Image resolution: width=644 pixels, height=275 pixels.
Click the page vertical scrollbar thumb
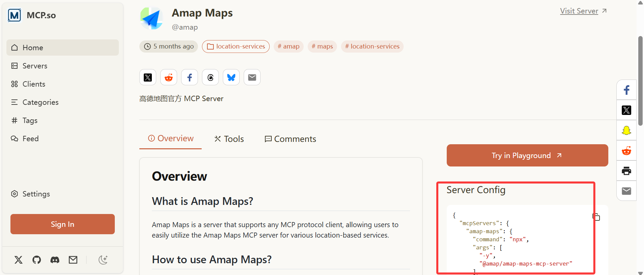(x=640, y=81)
